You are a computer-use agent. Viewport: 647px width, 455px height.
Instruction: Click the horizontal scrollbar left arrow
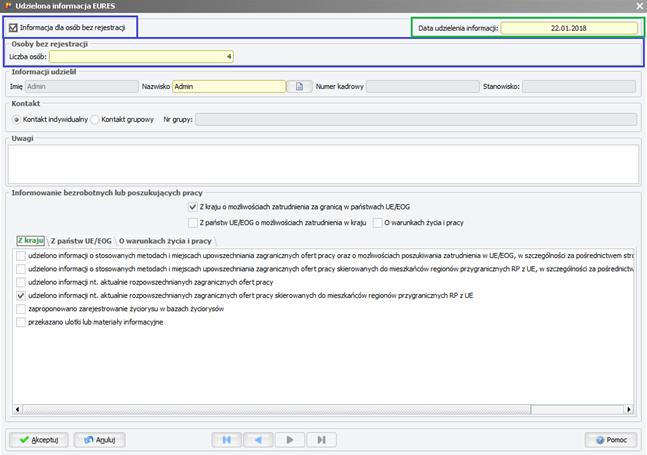[17, 409]
